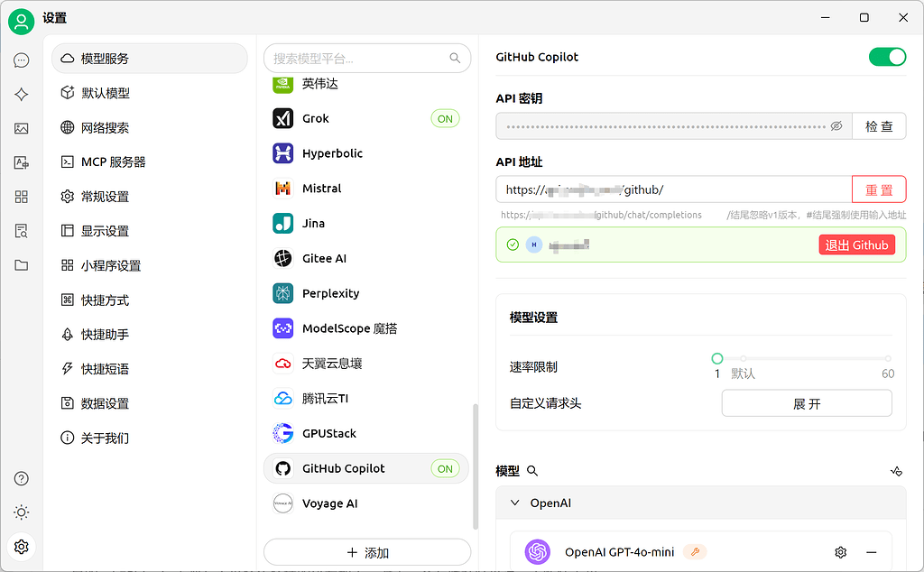
Task: Click the OpenAI GPT-4o-mini purple logo
Action: [x=538, y=552]
